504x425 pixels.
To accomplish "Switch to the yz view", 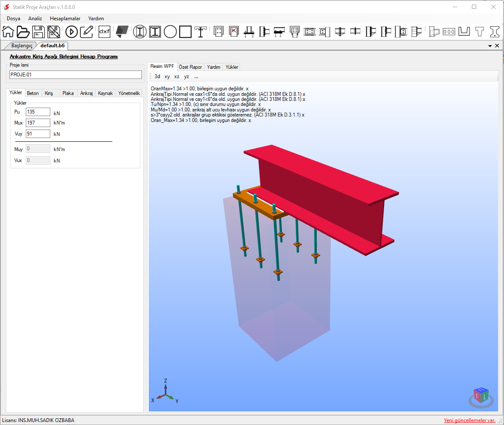I will (186, 76).
